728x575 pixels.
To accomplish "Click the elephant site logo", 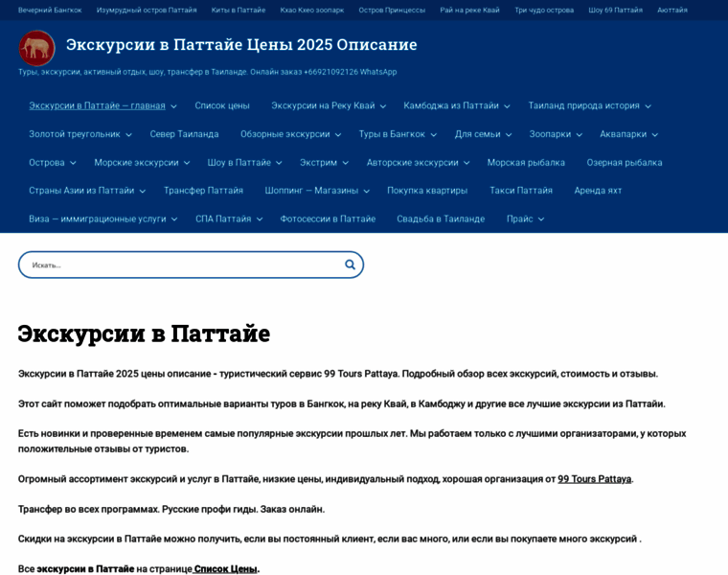I will (37, 48).
